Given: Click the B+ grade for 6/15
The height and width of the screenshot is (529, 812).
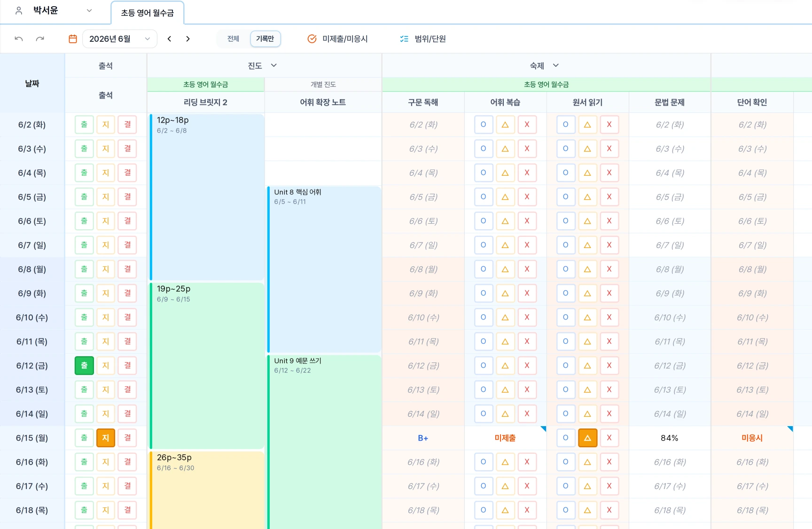Looking at the screenshot, I should [423, 438].
